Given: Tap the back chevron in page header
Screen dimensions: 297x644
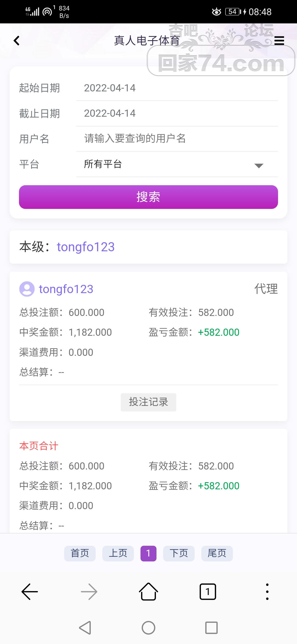Looking at the screenshot, I should point(16,41).
